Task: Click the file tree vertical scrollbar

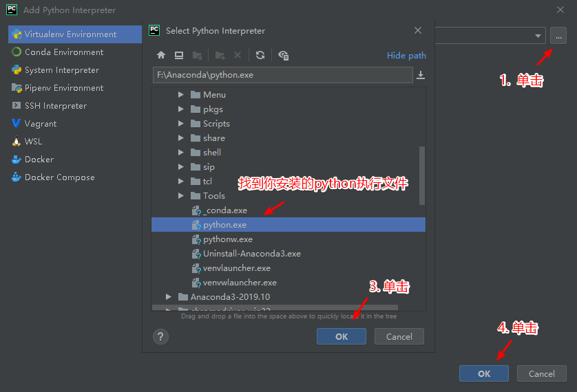Action: [x=422, y=175]
